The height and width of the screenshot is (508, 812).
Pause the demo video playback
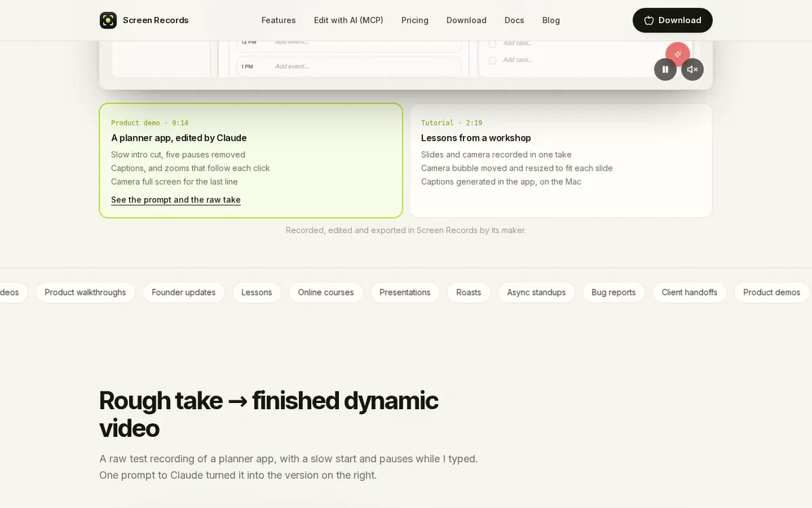pos(665,69)
